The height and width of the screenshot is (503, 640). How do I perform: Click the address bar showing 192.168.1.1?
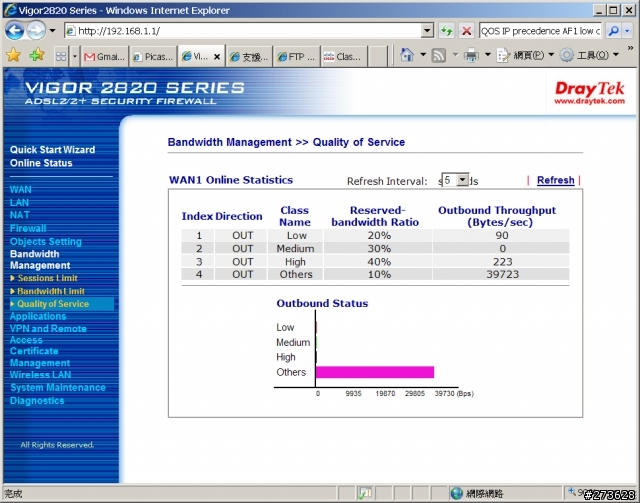244,31
